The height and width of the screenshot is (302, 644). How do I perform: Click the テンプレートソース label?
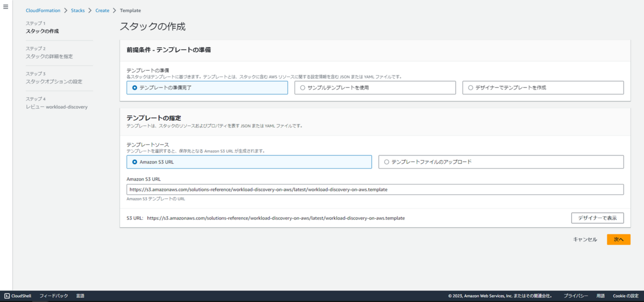[148, 145]
